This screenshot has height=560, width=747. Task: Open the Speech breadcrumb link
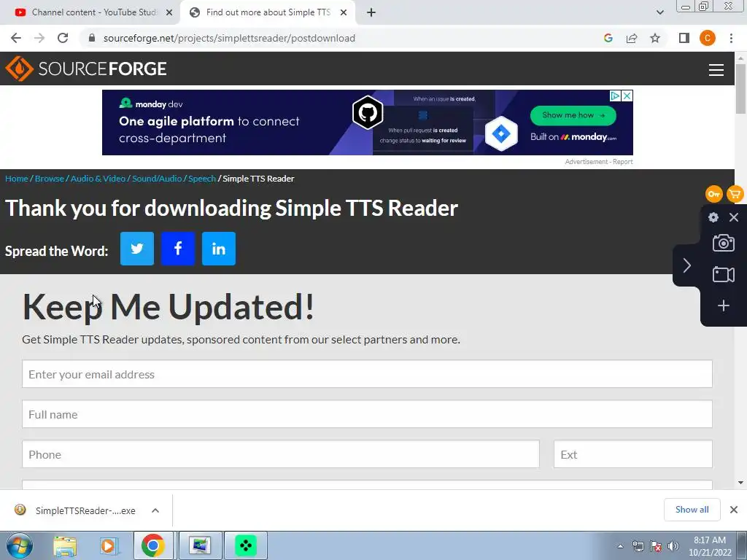pyautogui.click(x=202, y=179)
